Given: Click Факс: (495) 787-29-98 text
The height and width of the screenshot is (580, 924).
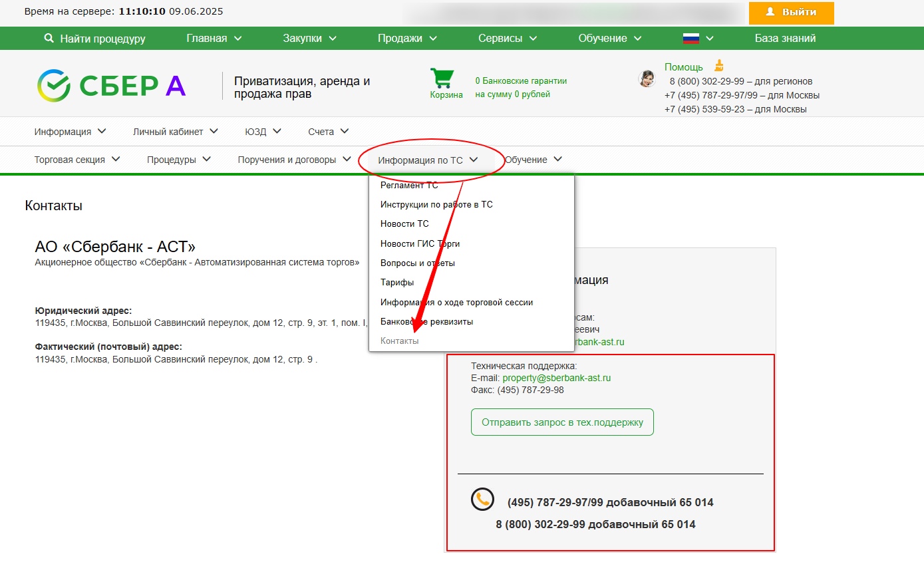Looking at the screenshot, I should pyautogui.click(x=518, y=390).
